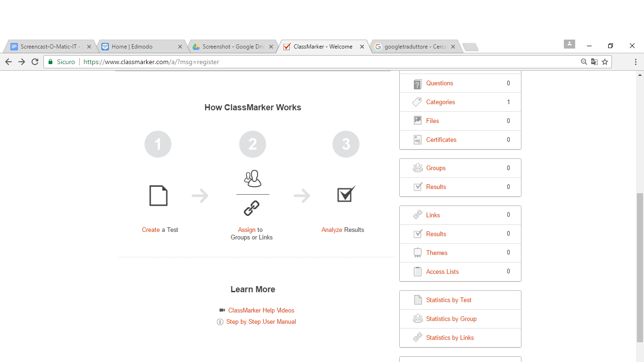
Task: Go forward with the browser forward arrow
Action: [22, 62]
